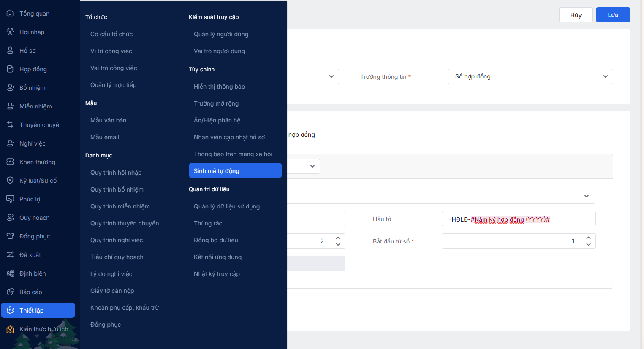Expand the wide dropdown above Hậu tố
The width and height of the screenshot is (644, 349).
coord(586,196)
